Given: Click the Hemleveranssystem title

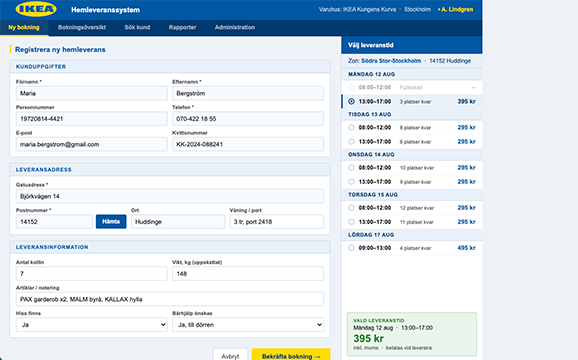Looking at the screenshot, I should (105, 10).
